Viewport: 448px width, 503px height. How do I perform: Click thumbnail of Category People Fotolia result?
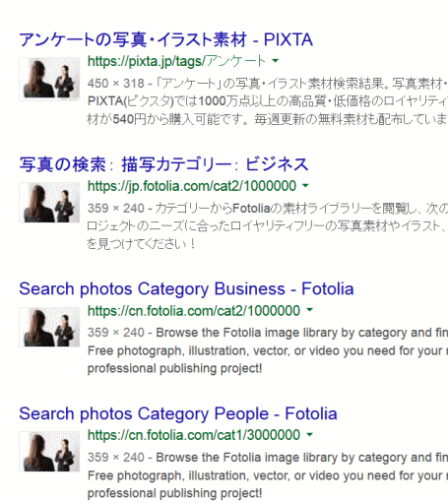click(x=49, y=452)
